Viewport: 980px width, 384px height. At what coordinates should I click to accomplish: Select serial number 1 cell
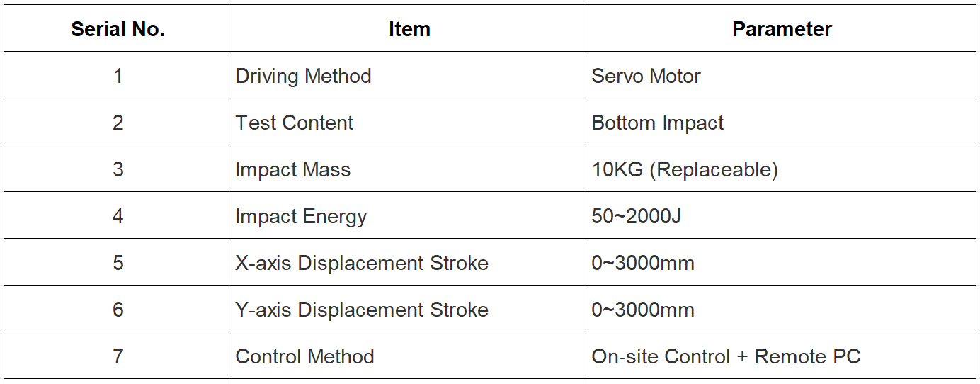pyautogui.click(x=118, y=75)
